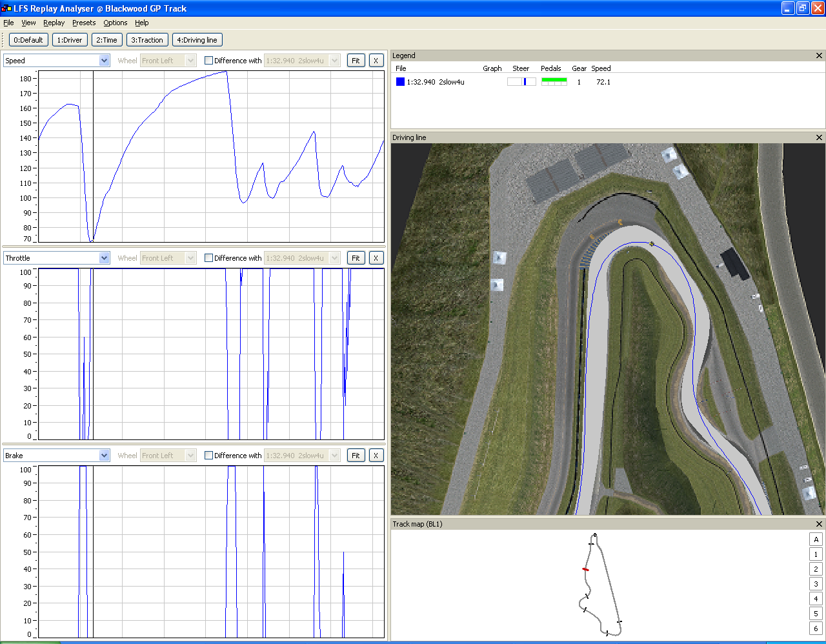Open the Replay menu
The height and width of the screenshot is (644, 826).
tap(54, 23)
